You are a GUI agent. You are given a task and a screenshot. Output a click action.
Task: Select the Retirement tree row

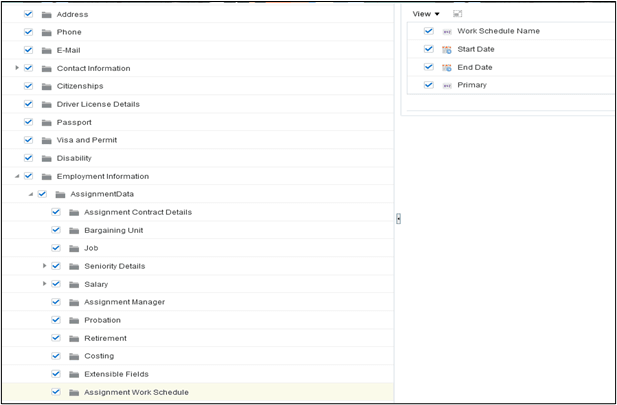[198, 338]
